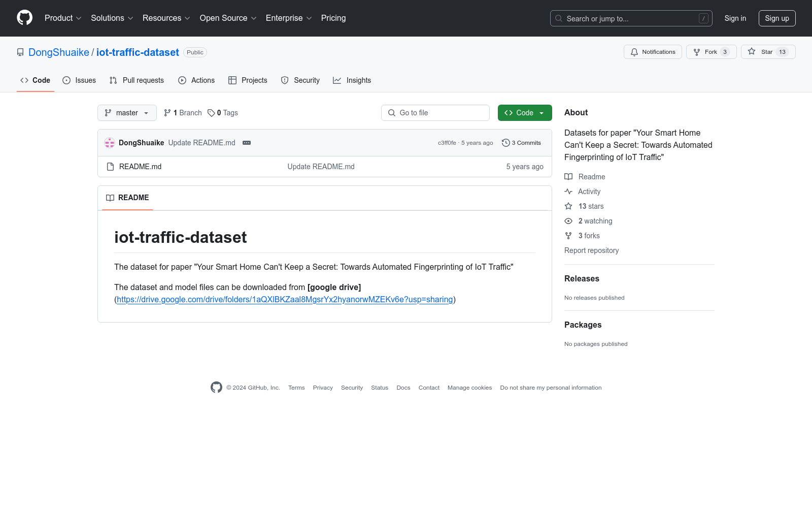View the Insights tab
Image resolution: width=812 pixels, height=508 pixels.
click(x=352, y=80)
